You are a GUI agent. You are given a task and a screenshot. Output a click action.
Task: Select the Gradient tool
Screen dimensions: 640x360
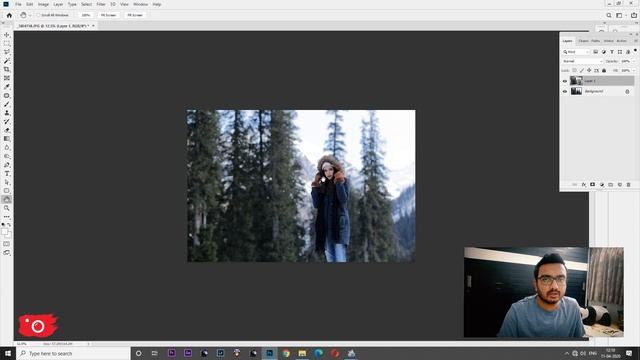click(7, 139)
